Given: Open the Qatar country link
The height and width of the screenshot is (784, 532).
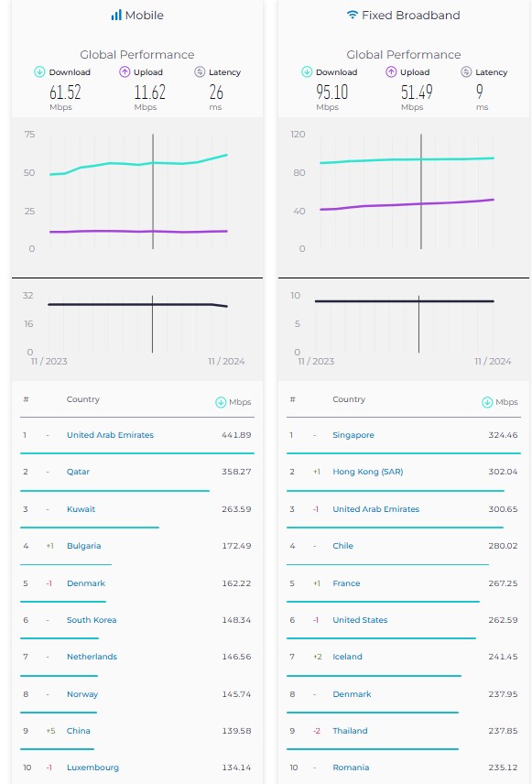Looking at the screenshot, I should 78,472.
